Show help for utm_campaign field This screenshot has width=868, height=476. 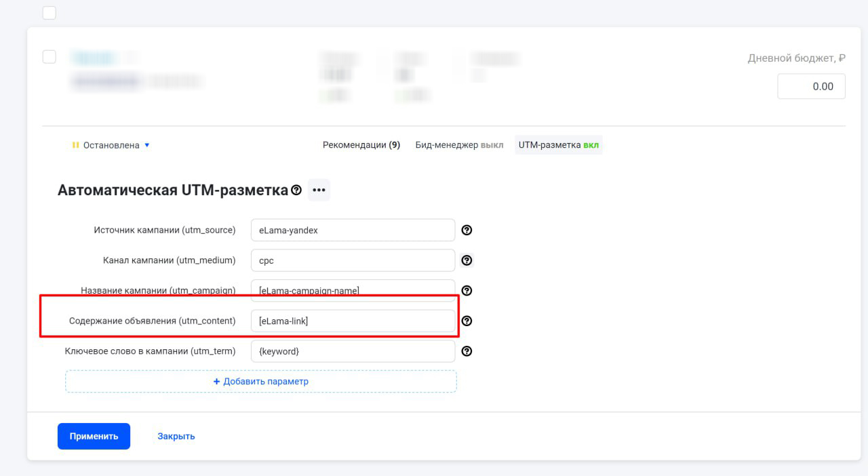[x=467, y=291]
